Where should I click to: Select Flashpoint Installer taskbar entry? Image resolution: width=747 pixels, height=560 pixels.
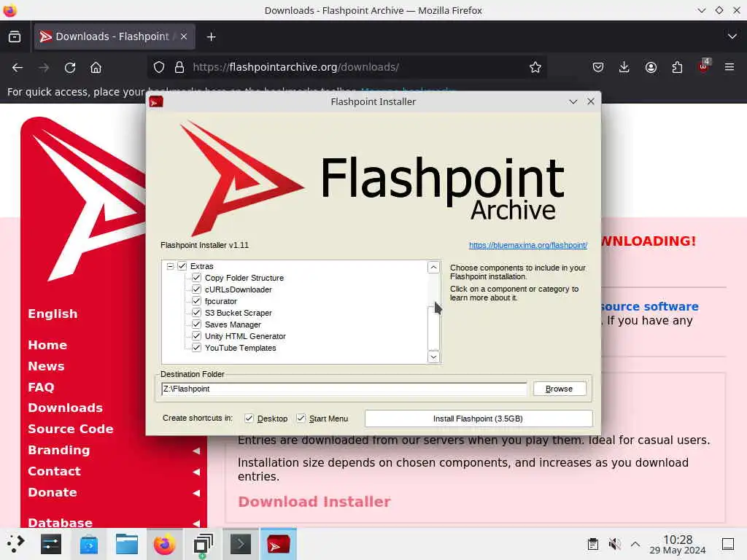tap(278, 544)
